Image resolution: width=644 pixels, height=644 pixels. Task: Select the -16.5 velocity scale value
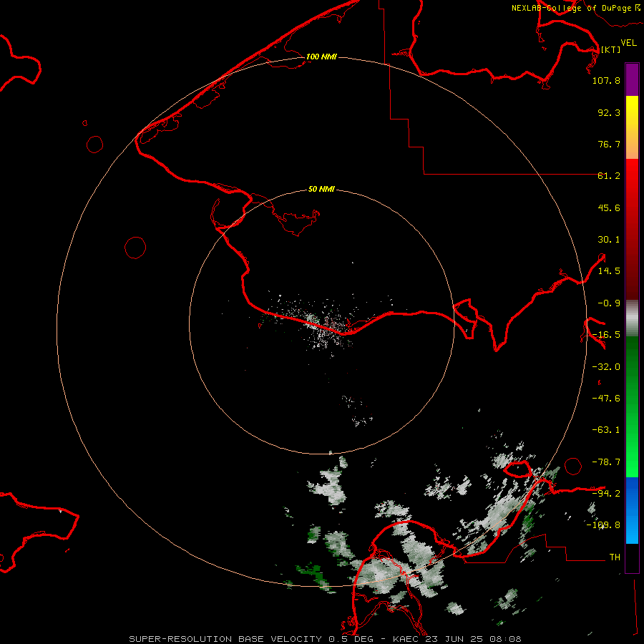click(x=606, y=335)
